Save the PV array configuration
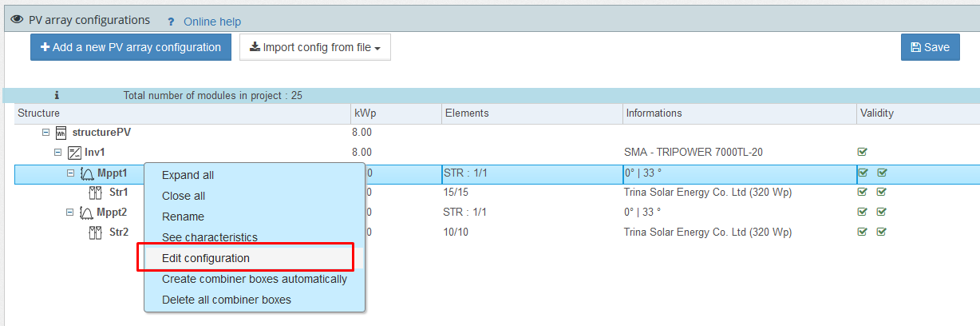 coord(931,47)
